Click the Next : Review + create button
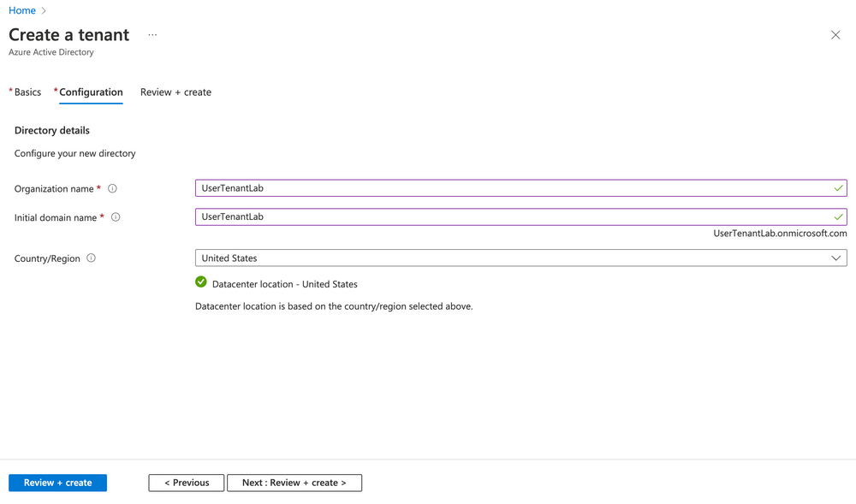Screen dimensions: 856x504 [294, 483]
